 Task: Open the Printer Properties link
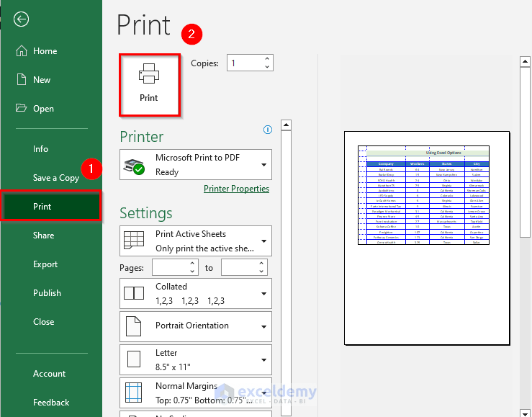pos(236,189)
